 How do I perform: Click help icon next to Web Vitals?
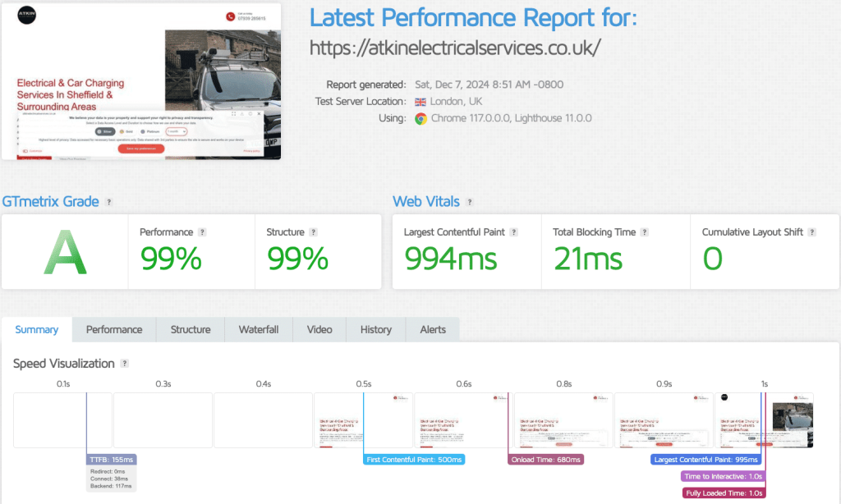(470, 202)
